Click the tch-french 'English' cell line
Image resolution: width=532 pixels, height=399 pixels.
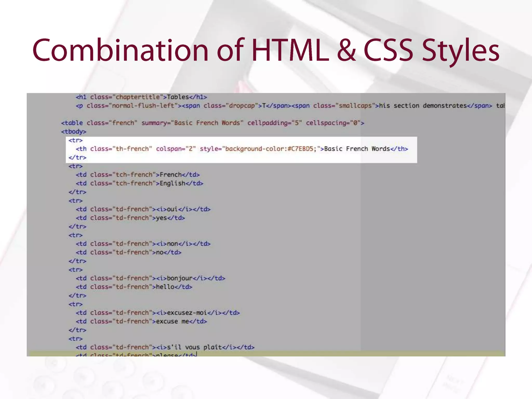(x=139, y=183)
